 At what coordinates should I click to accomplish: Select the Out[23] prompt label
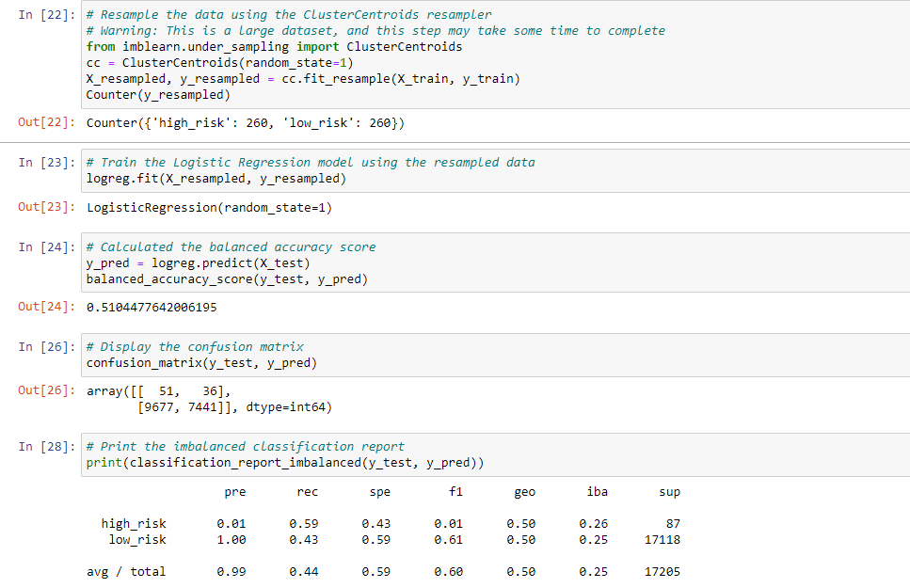click(x=47, y=207)
